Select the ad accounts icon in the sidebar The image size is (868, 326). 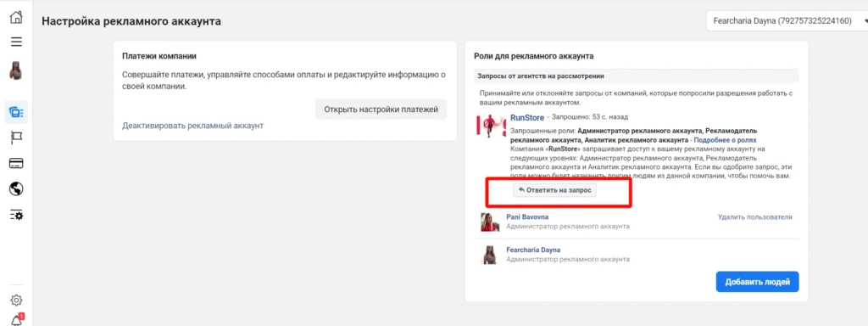(x=17, y=112)
